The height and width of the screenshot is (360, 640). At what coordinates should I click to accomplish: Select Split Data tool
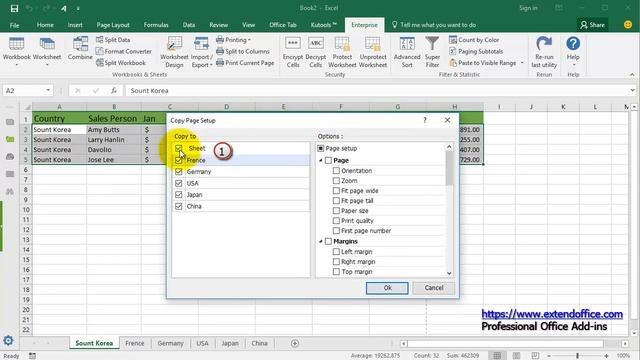coord(113,40)
